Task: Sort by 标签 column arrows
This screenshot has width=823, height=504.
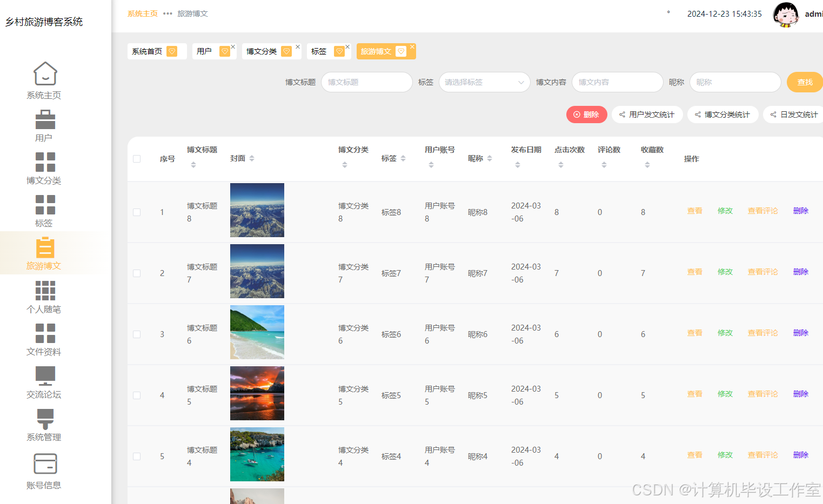Action: (x=403, y=158)
